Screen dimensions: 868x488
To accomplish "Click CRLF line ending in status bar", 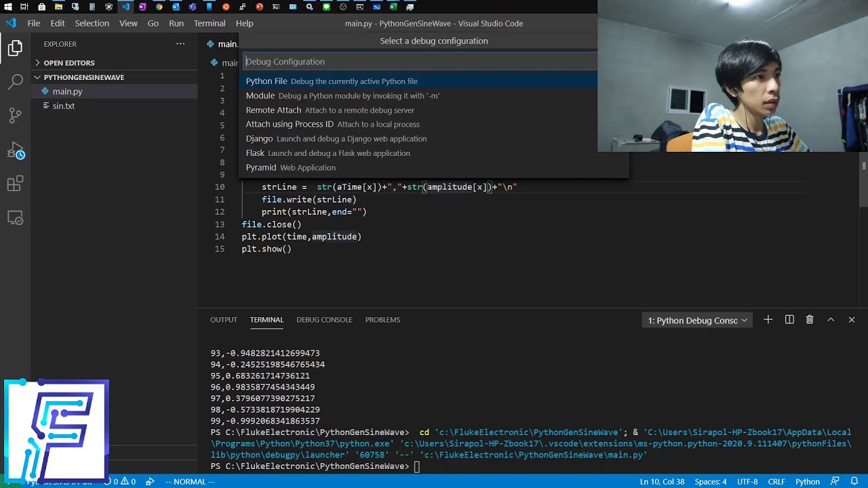I will [776, 482].
